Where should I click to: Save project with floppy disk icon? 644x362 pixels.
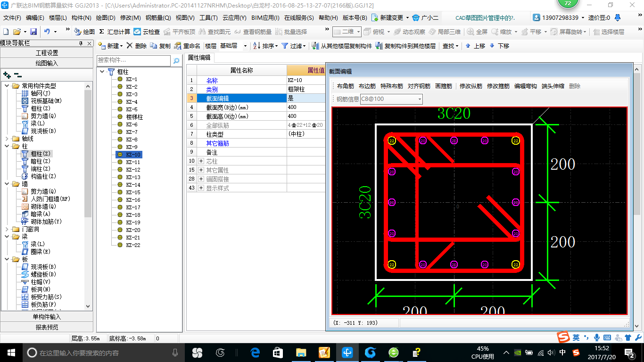[33, 32]
